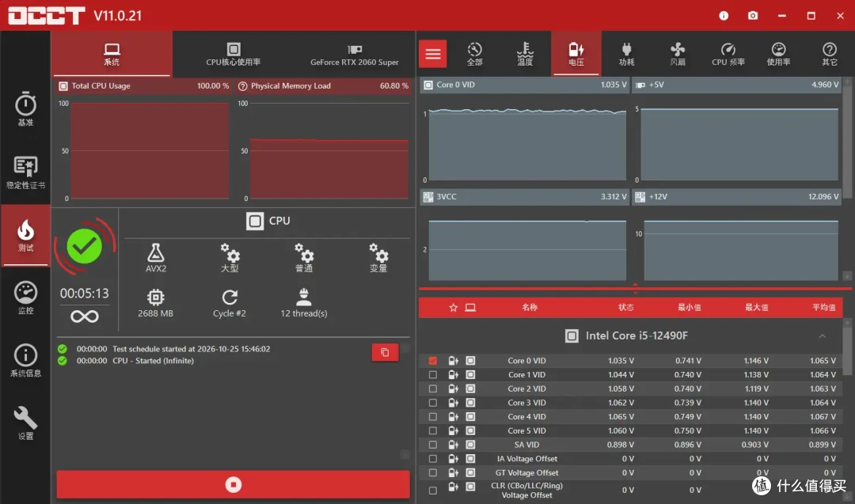855x504 pixels.
Task: Uncheck the Core 0 VID checkbox
Action: point(433,361)
